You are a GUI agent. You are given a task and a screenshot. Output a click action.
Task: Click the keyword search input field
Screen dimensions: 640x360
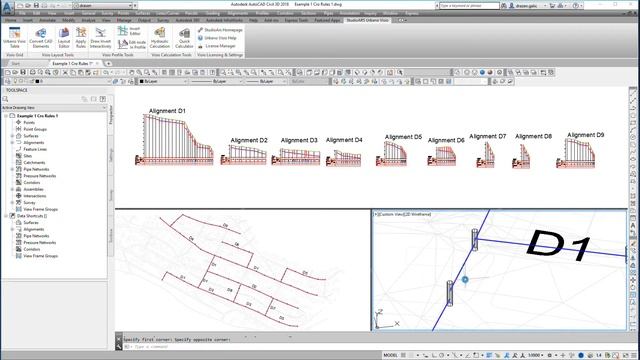pyautogui.click(x=469, y=6)
